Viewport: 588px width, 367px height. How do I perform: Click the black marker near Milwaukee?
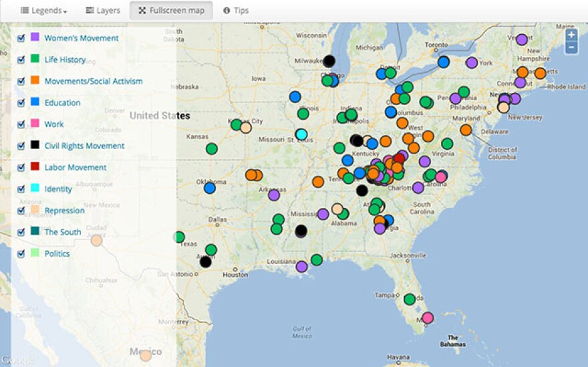(329, 61)
